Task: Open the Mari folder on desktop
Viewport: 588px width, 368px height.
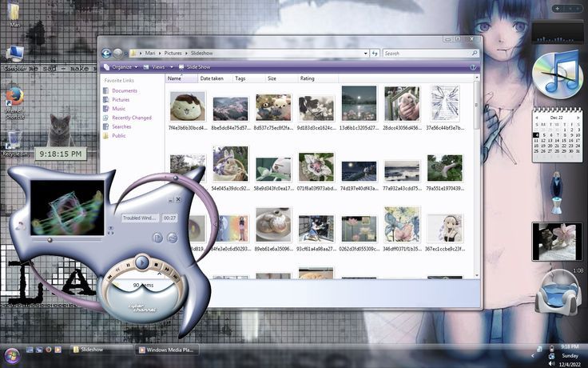Action: click(x=14, y=12)
